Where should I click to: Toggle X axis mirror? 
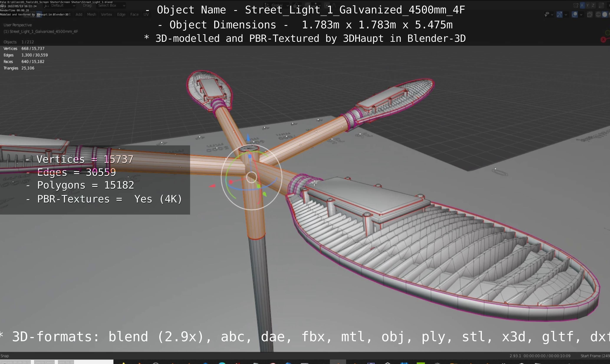[582, 5]
